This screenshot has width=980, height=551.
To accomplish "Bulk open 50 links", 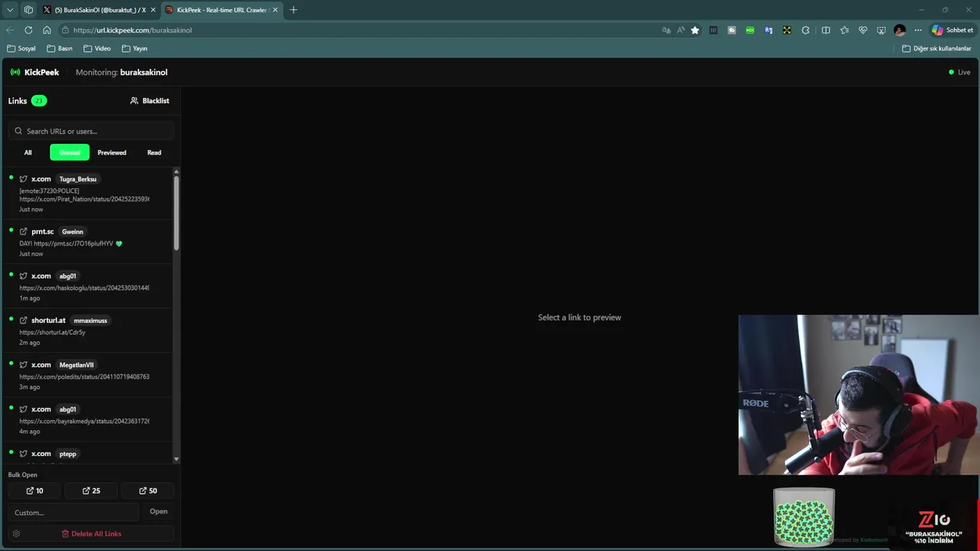I will 148,491.
